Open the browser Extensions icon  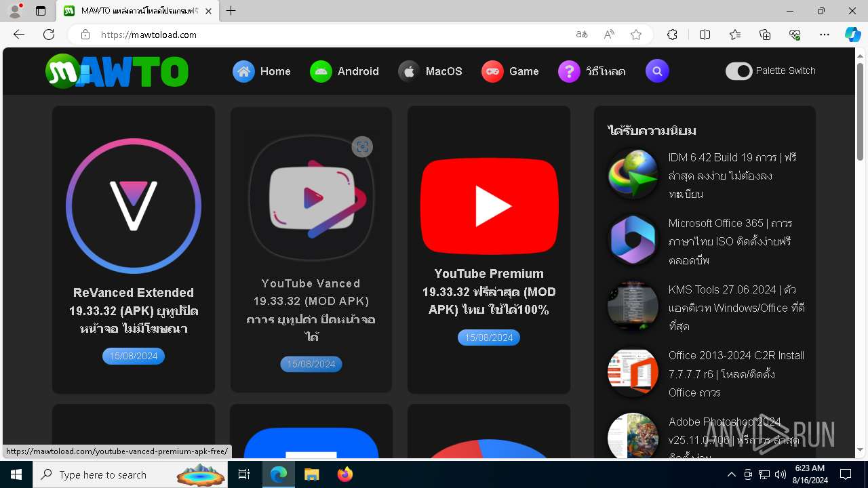pyautogui.click(x=672, y=35)
